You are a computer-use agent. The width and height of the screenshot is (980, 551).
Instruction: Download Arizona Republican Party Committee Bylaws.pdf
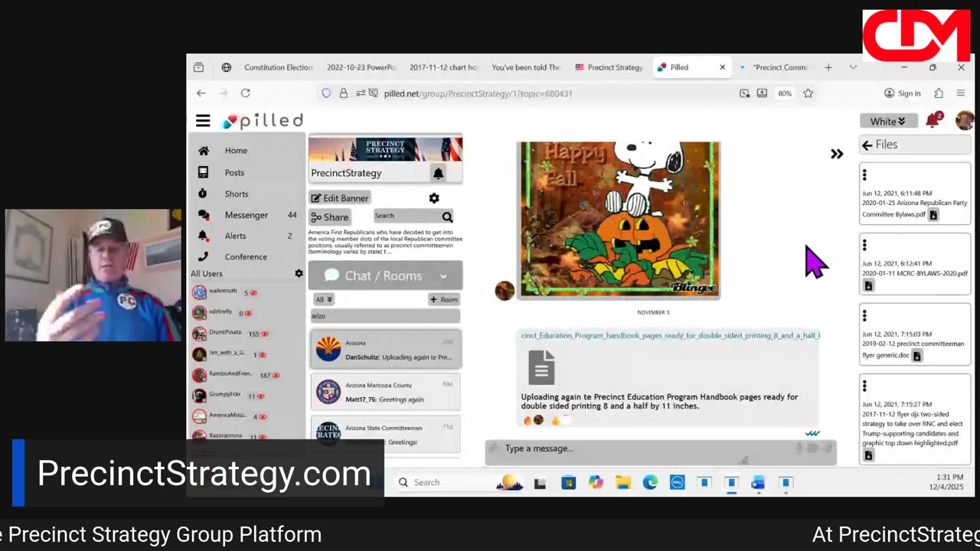point(933,216)
